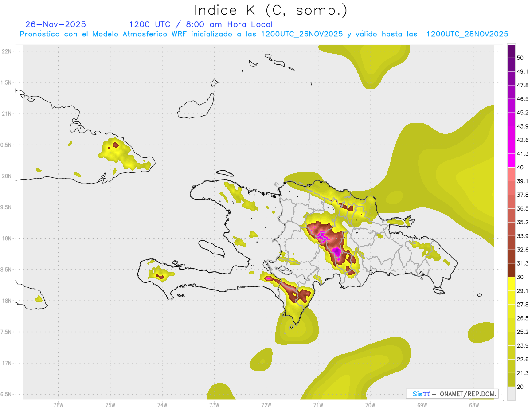Click the "21N" latitude label
The height and width of the screenshot is (411, 532).
7,114
